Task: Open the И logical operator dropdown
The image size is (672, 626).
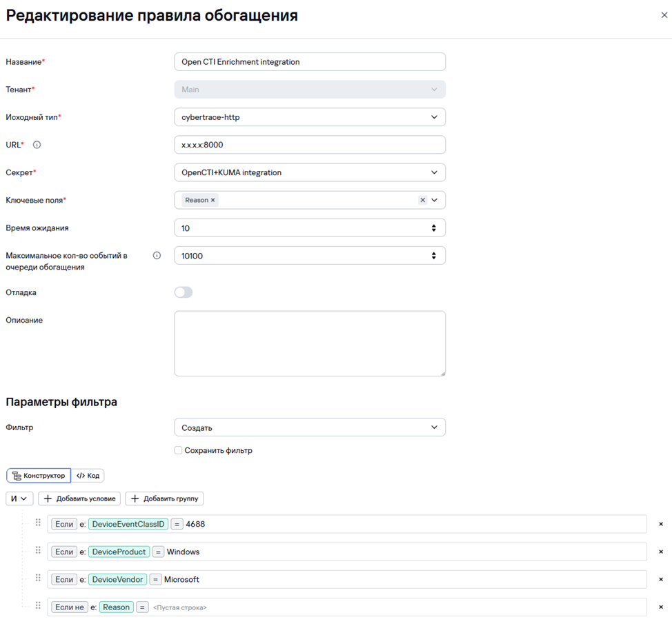Action: (x=19, y=498)
